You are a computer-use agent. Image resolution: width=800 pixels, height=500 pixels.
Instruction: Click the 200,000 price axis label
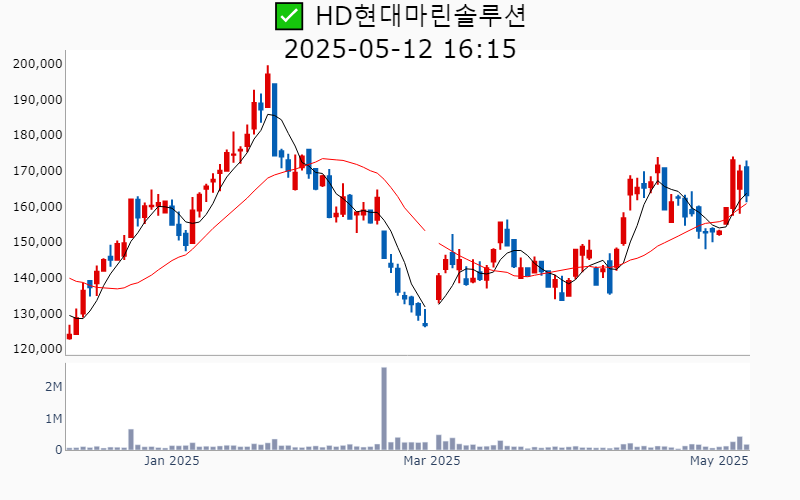coord(38,64)
